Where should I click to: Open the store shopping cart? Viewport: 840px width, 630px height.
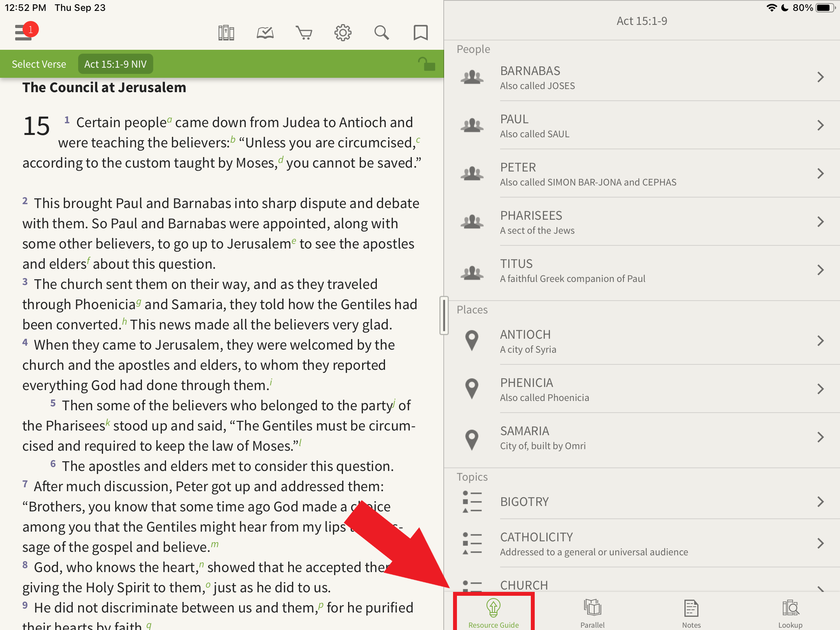304,33
